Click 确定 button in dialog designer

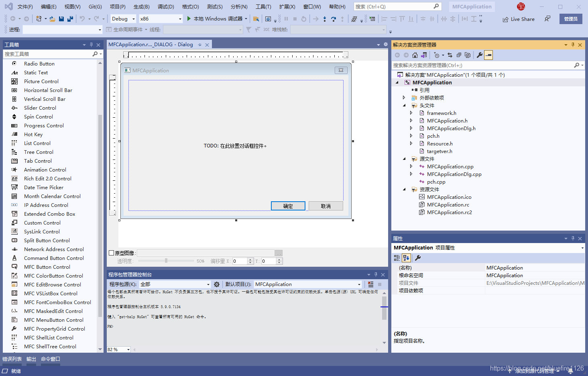[288, 206]
